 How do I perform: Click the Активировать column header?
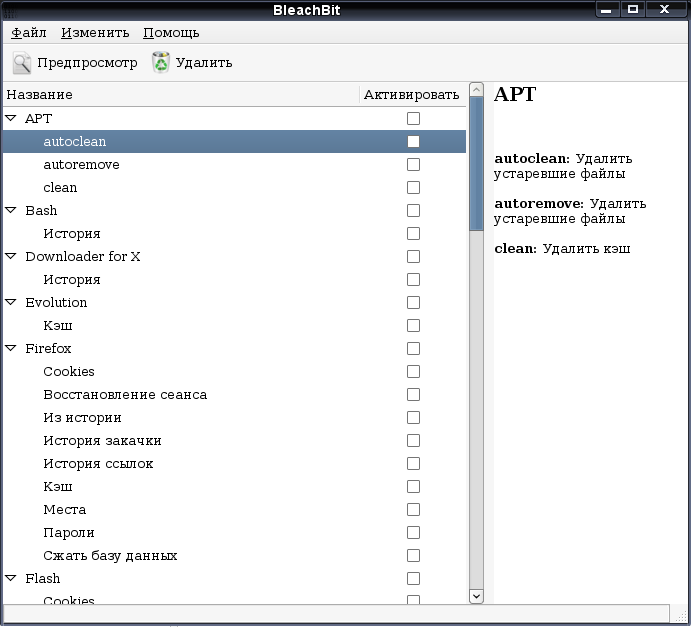[413, 94]
